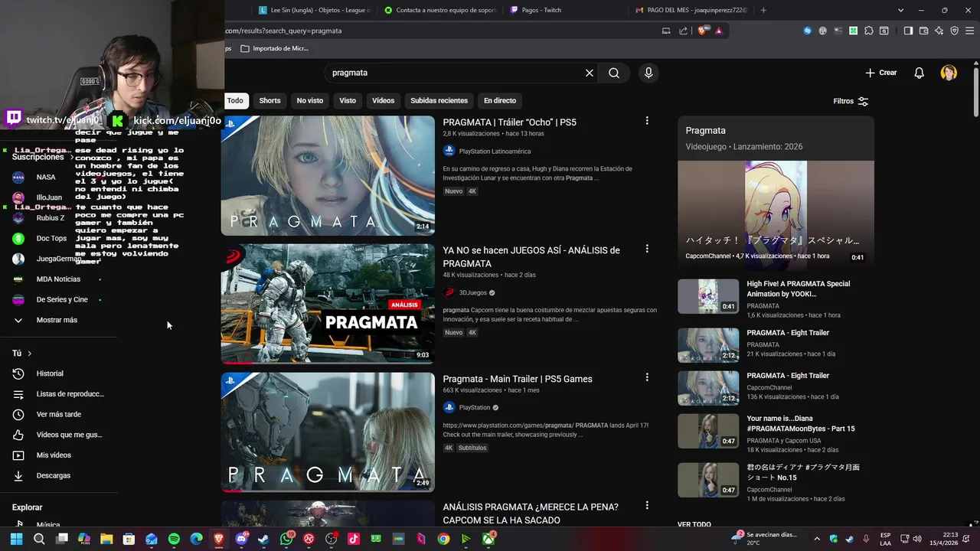Image resolution: width=980 pixels, height=551 pixels.
Task: Select the Visto filter chip
Action: coord(348,100)
